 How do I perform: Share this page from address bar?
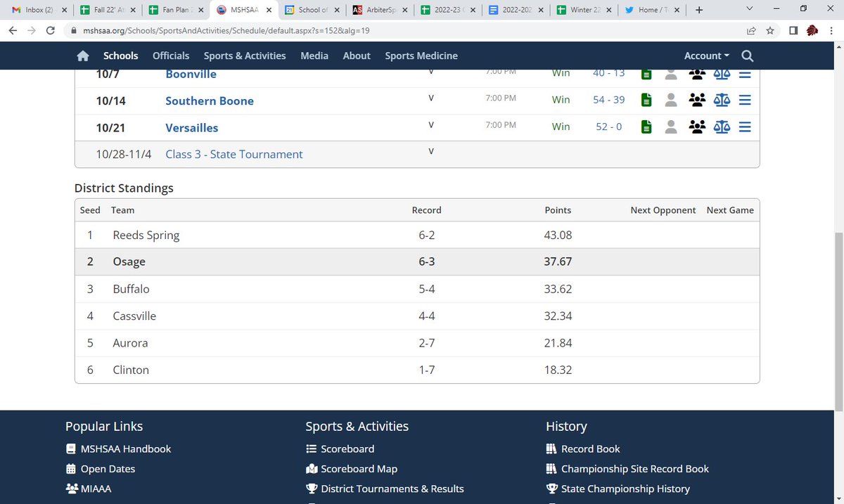(751, 31)
